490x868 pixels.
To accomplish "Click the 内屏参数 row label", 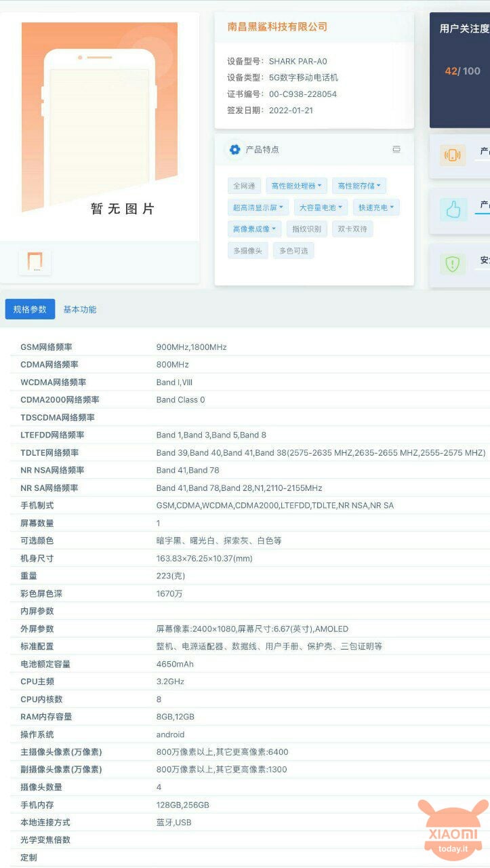I will [x=37, y=612].
